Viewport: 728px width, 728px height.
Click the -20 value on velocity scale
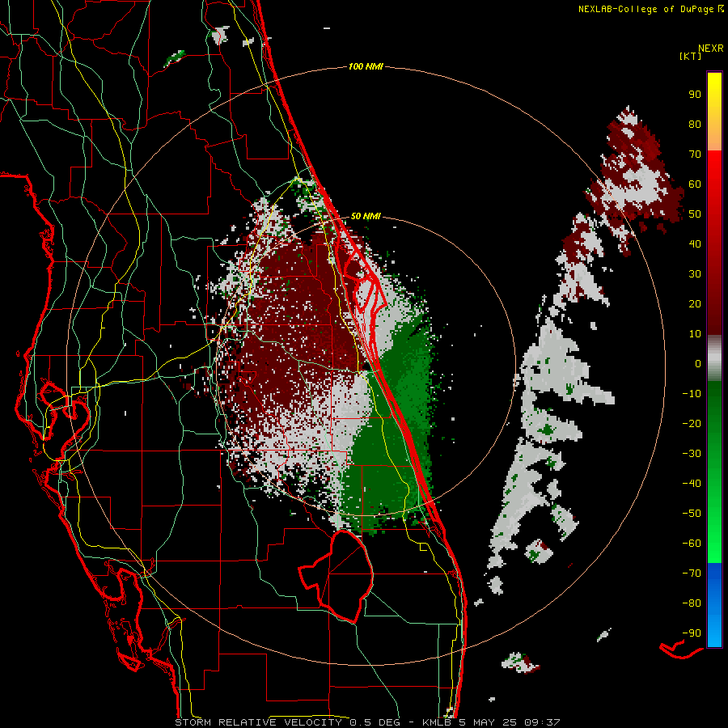pos(692,424)
